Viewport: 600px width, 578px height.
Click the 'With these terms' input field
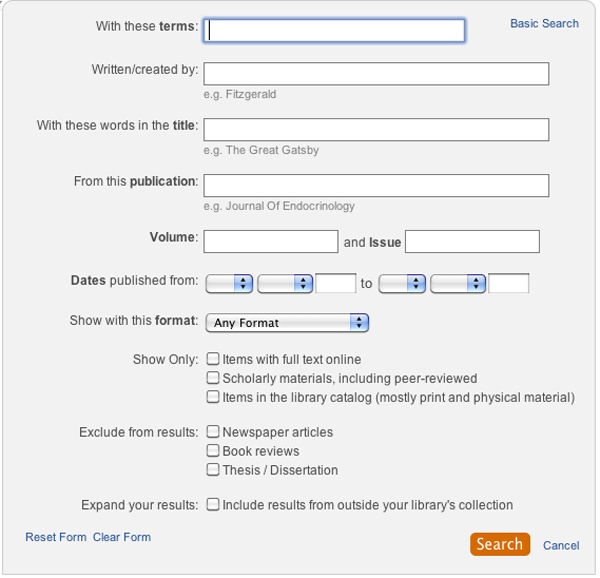click(x=335, y=31)
